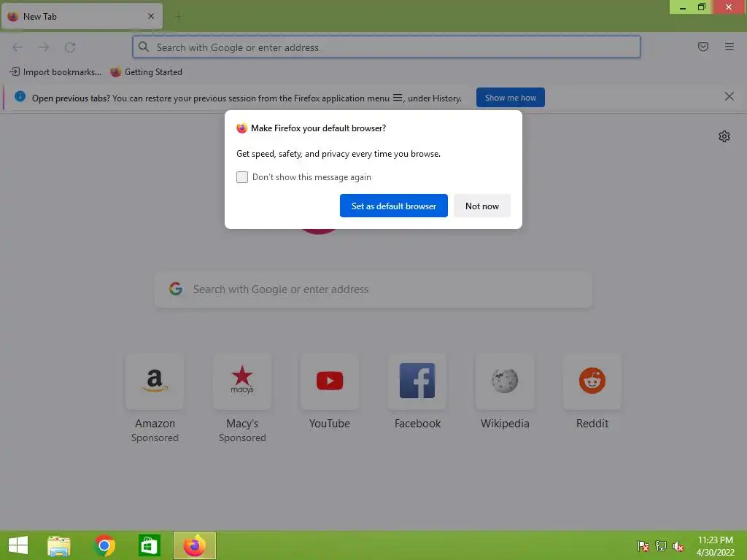Focus the URL address bar
The image size is (747, 560).
click(x=387, y=47)
